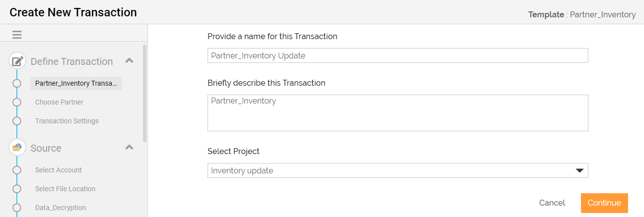644x217 pixels.
Task: Click the Define Transaction edit icon
Action: click(x=17, y=61)
